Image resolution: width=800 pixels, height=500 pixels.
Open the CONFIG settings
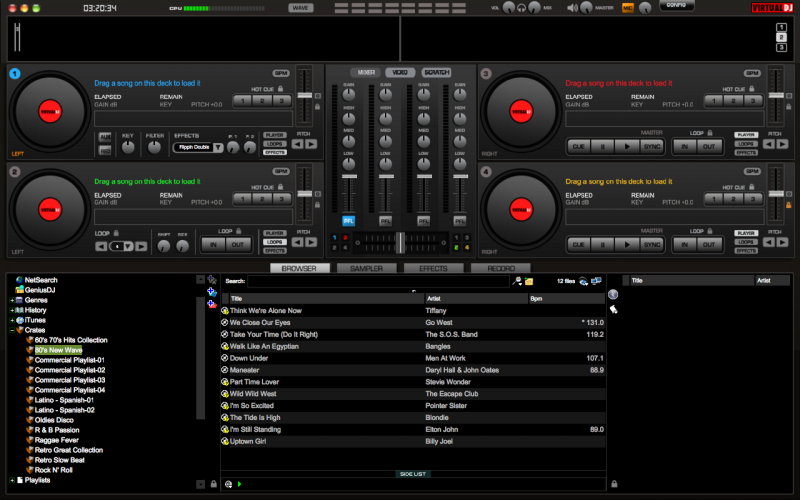pyautogui.click(x=676, y=5)
